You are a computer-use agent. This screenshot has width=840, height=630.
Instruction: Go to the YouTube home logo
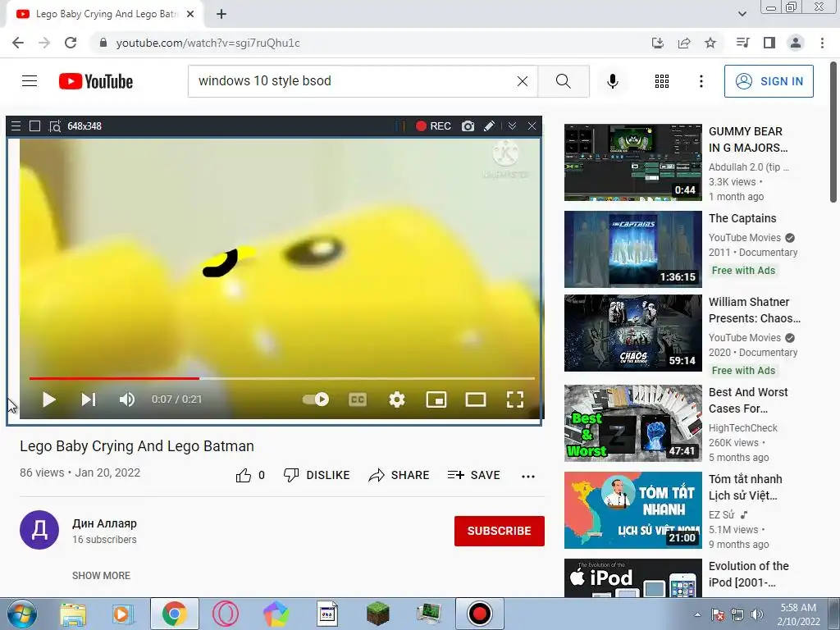click(x=96, y=81)
